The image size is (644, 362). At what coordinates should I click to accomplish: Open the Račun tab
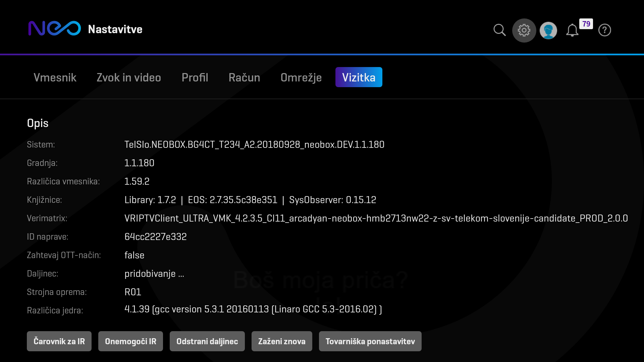click(x=244, y=77)
